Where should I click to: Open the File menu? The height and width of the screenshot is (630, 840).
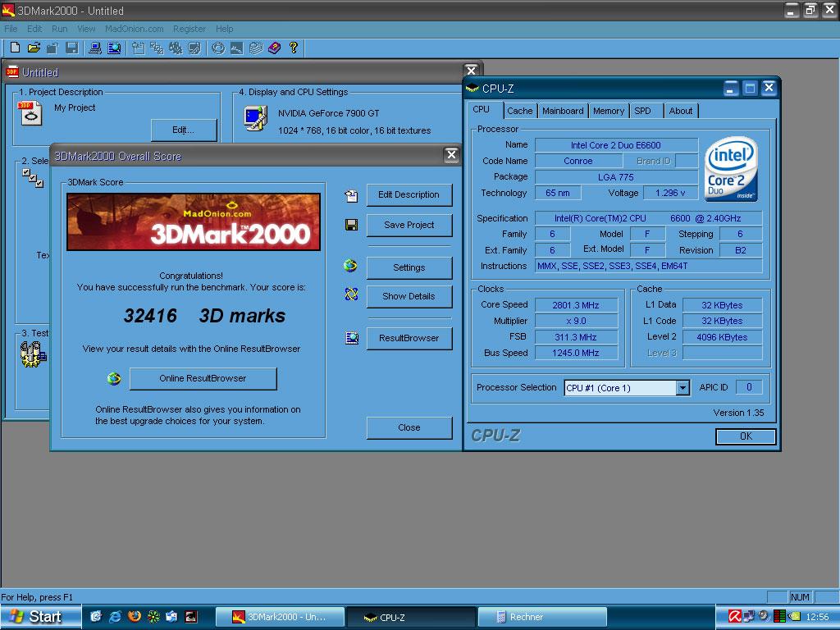(x=11, y=29)
